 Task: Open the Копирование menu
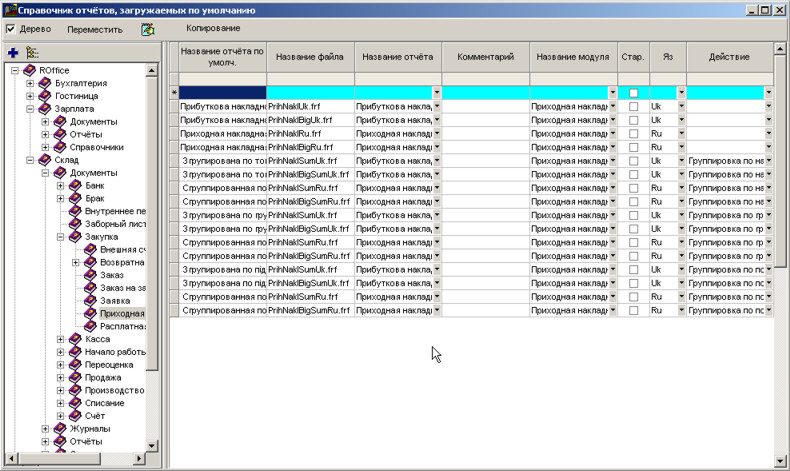(213, 28)
